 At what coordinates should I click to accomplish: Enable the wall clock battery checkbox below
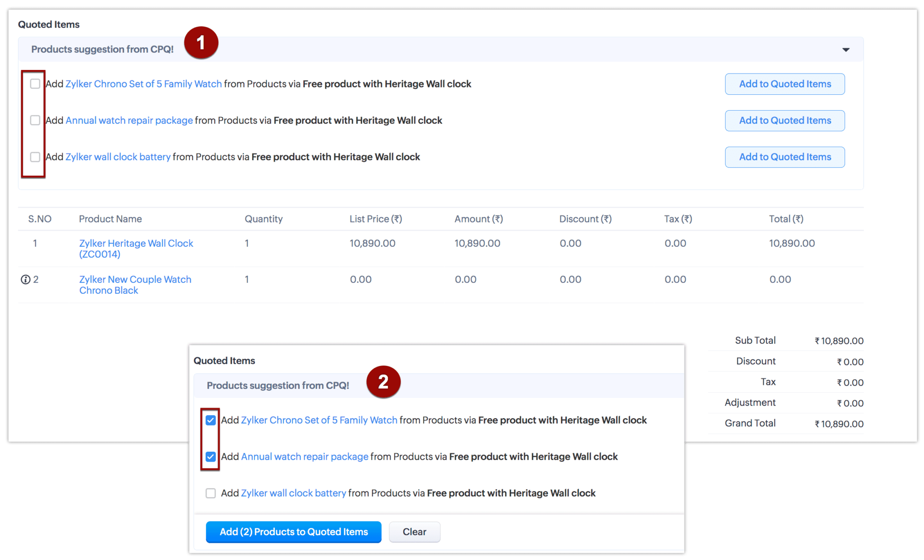click(211, 493)
